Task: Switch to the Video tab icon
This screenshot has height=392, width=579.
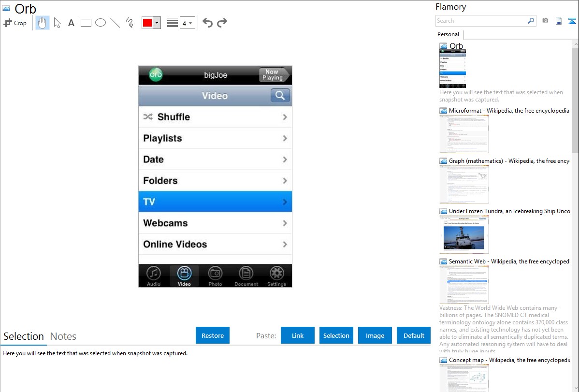Action: point(184,276)
